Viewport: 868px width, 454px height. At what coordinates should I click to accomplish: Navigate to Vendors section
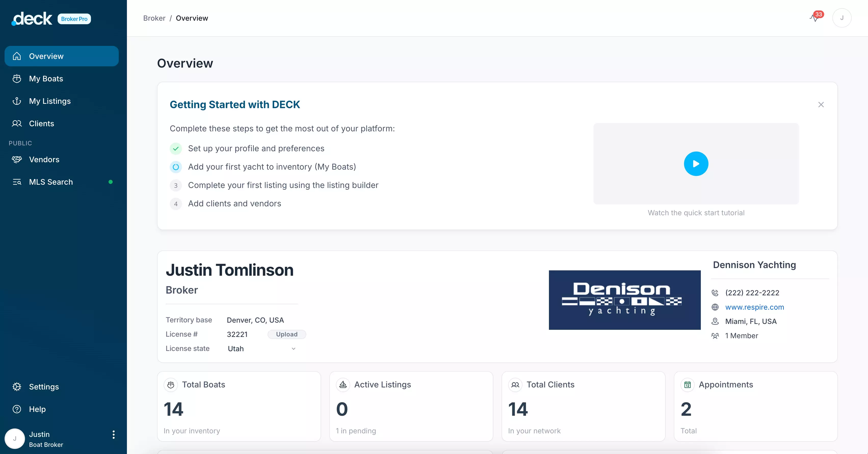tap(44, 160)
